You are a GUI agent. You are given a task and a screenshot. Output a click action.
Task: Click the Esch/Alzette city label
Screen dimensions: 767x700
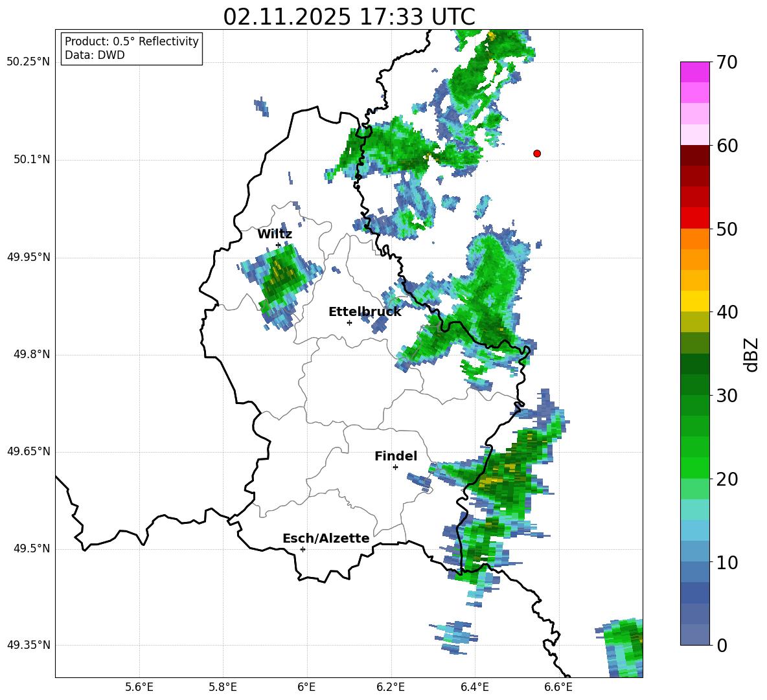(x=326, y=538)
